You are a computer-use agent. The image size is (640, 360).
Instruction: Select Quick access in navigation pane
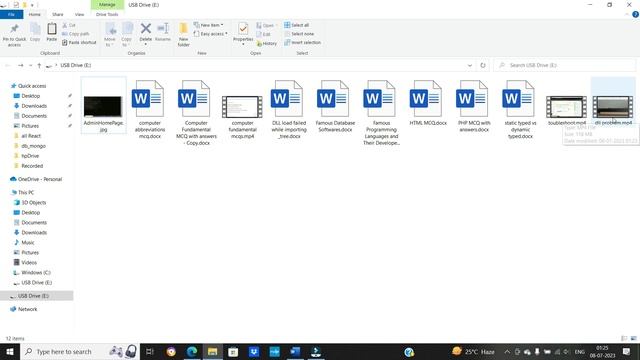[32, 86]
